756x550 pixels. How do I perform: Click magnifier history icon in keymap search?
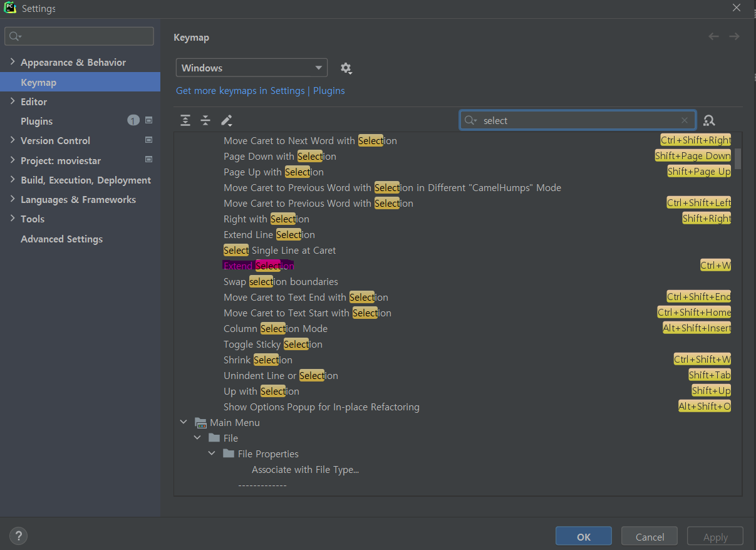point(471,121)
